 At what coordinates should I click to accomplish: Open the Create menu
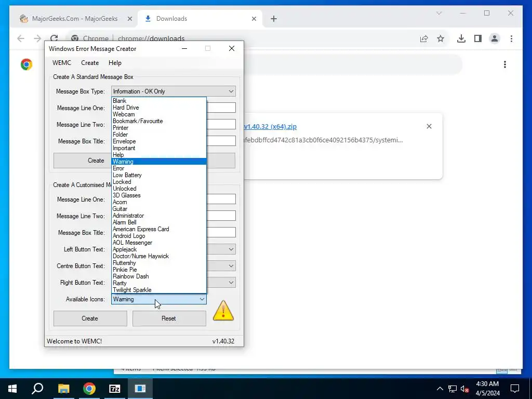click(x=90, y=63)
